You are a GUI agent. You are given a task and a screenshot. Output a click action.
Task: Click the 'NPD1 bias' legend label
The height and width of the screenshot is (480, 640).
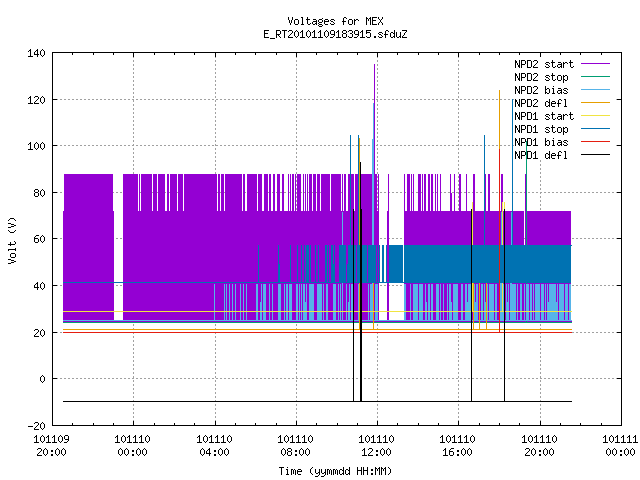541,142
